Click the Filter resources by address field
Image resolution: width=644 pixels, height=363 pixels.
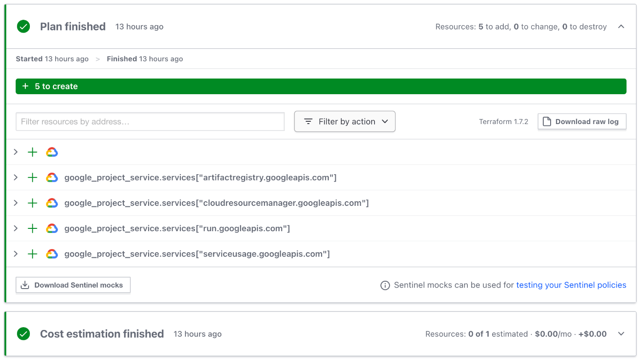(150, 122)
